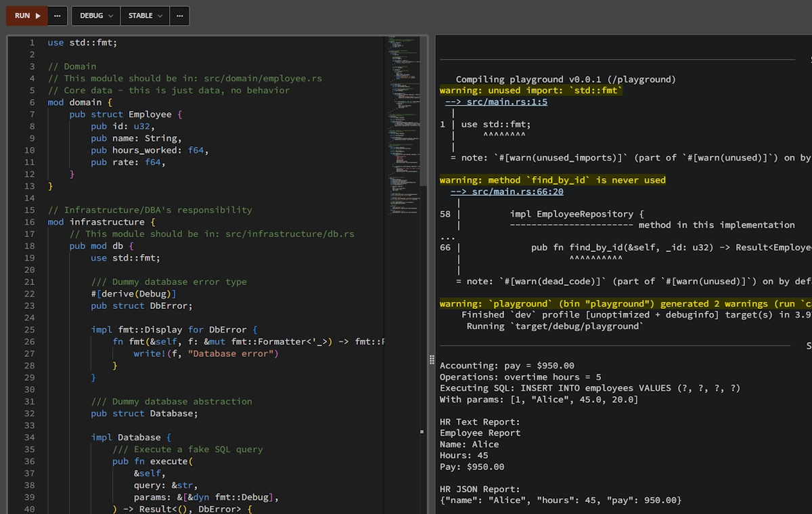Click the pane splitter grip handle

[432, 360]
